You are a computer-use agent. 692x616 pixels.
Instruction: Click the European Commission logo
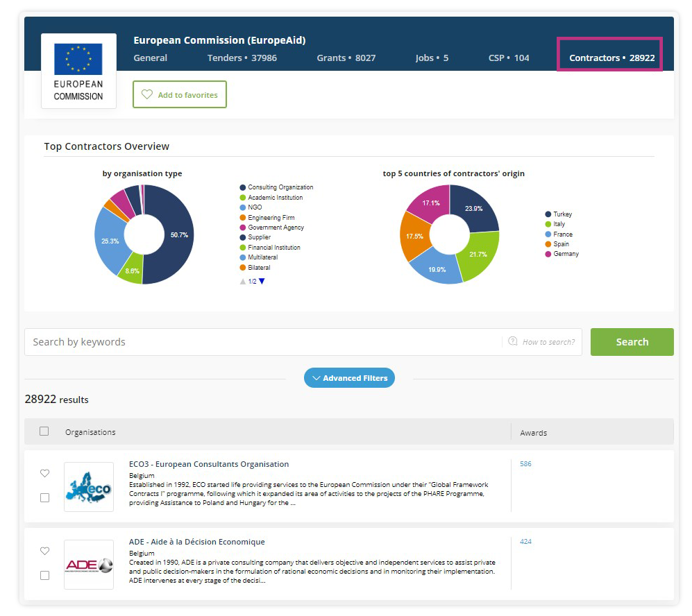[78, 71]
